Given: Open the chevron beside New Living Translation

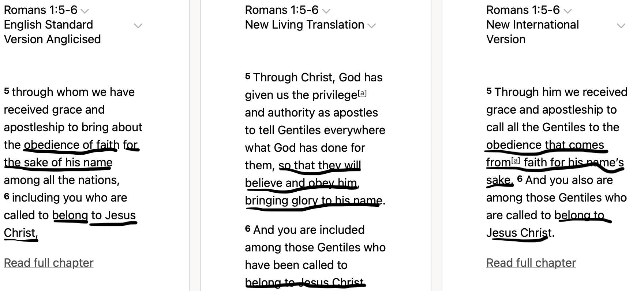Looking at the screenshot, I should 371,26.
